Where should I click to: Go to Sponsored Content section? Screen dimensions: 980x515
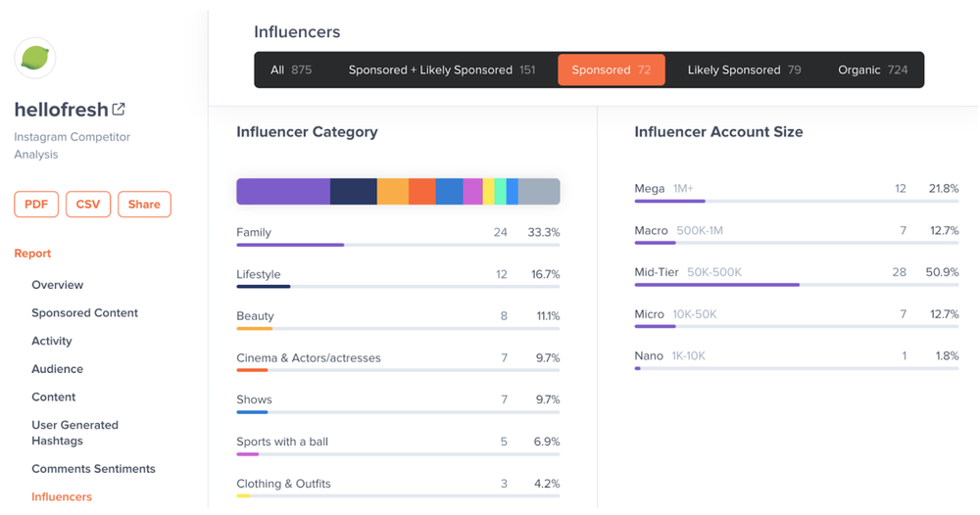pos(85,312)
